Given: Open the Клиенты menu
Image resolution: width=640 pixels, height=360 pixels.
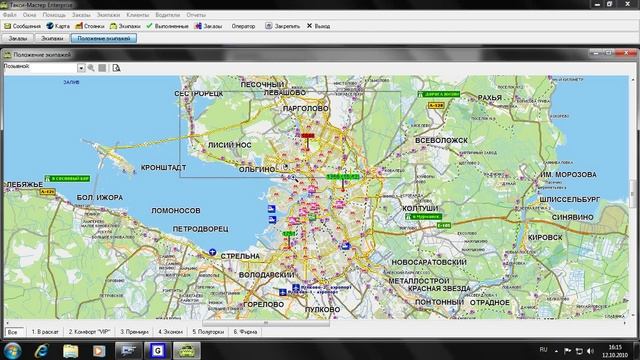Looking at the screenshot, I should [x=138, y=15].
